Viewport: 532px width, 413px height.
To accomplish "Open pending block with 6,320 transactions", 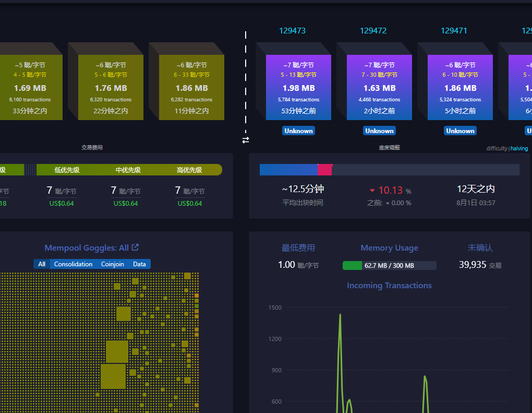I will point(111,87).
